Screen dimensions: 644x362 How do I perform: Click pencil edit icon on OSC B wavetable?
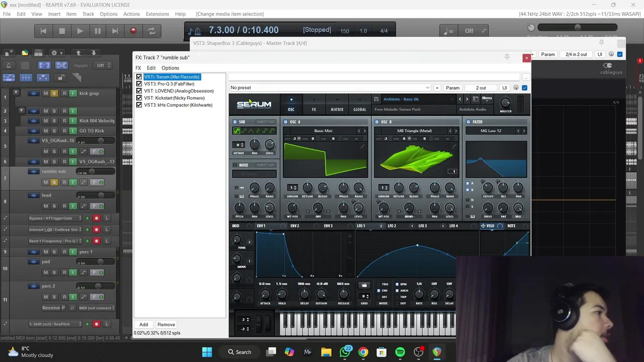454,146
